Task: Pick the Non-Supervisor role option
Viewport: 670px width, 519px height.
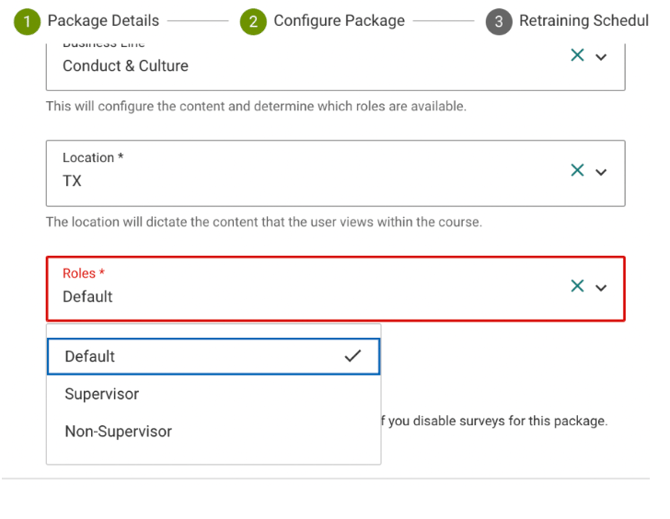Action: (213, 431)
